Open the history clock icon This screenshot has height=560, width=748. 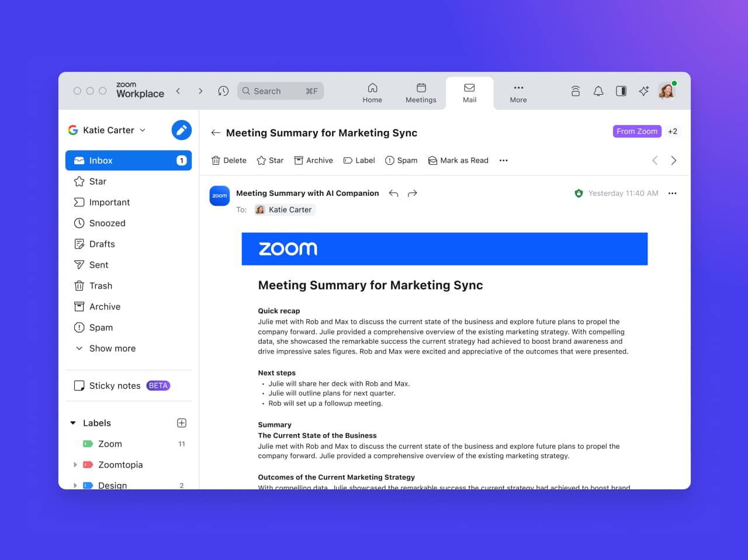[223, 91]
